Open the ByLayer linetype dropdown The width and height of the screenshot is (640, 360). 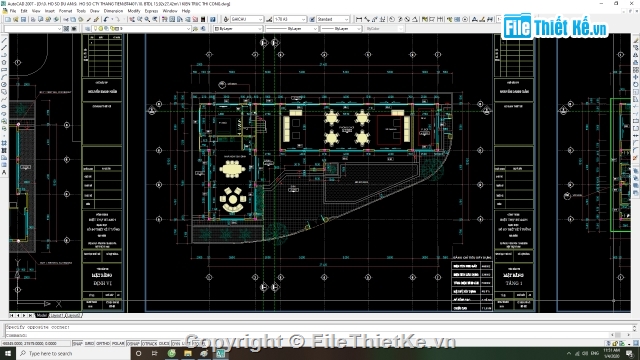click(x=291, y=29)
